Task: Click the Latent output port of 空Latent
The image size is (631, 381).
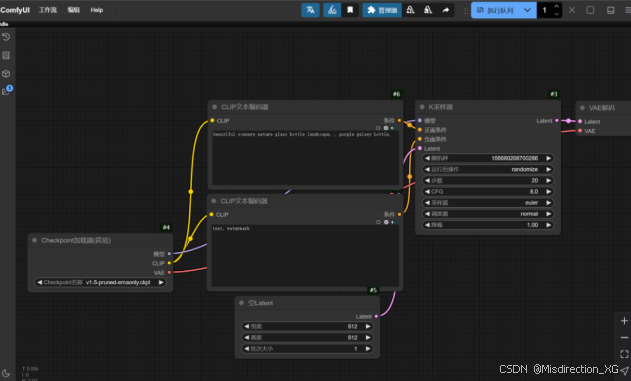Action: [x=376, y=316]
